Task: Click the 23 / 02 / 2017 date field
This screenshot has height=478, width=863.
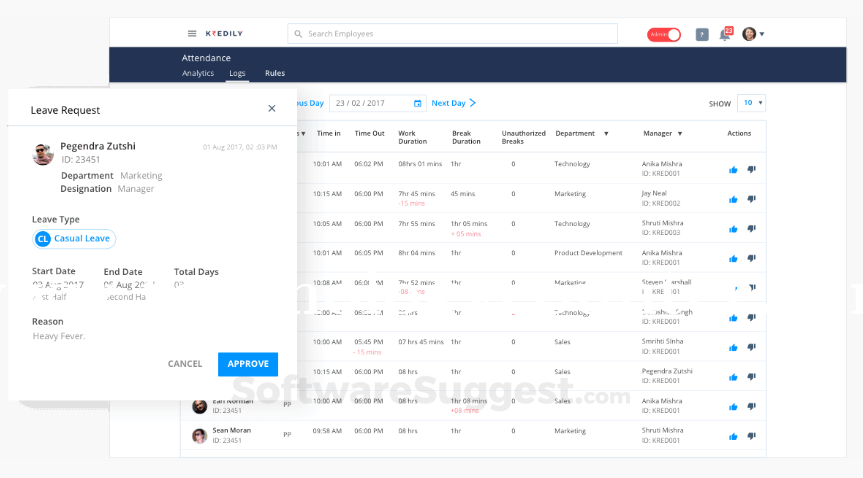Action: pyautogui.click(x=377, y=103)
